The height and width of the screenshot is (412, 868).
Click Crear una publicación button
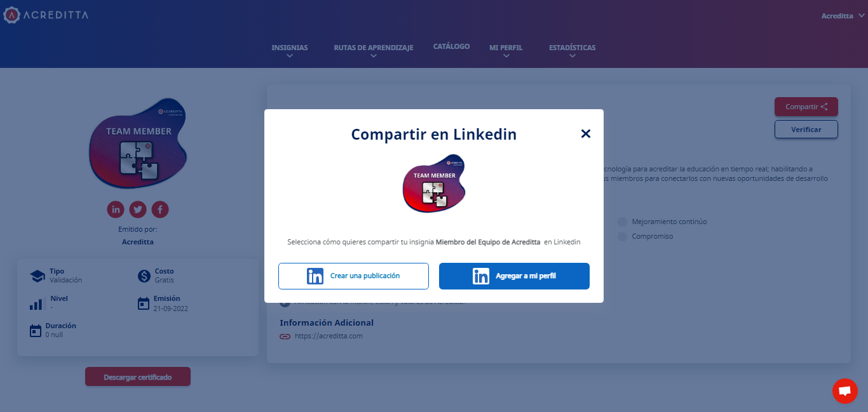[x=353, y=276]
